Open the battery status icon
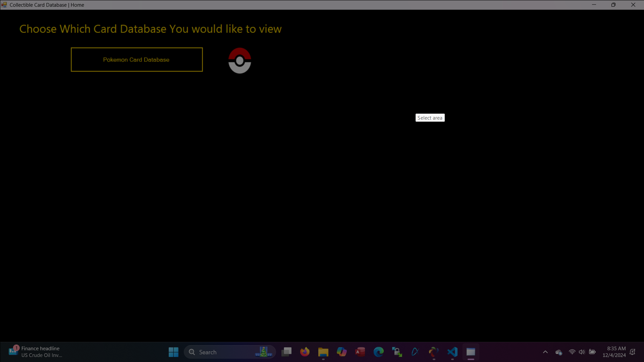The height and width of the screenshot is (362, 644). click(x=592, y=352)
